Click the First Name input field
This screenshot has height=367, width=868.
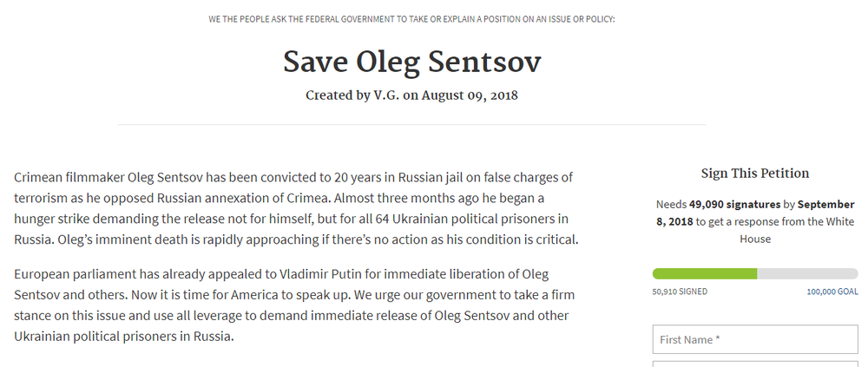tap(754, 339)
